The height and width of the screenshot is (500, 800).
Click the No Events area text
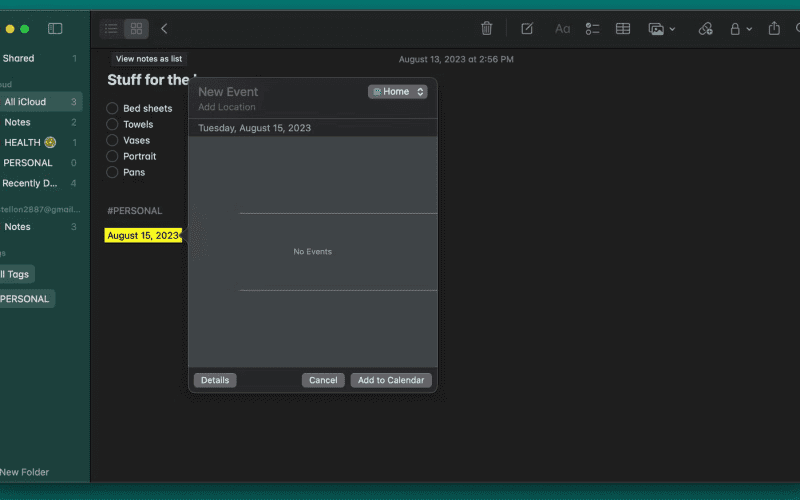[x=313, y=252]
